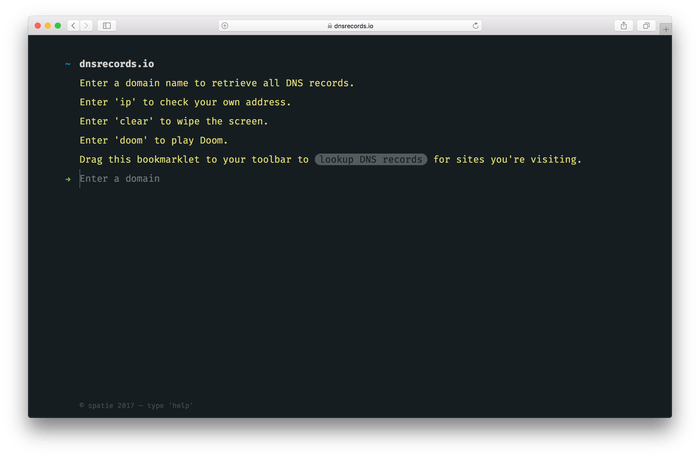Go forward with Safari's forward arrow
Image resolution: width=700 pixels, height=458 pixels.
coord(86,25)
